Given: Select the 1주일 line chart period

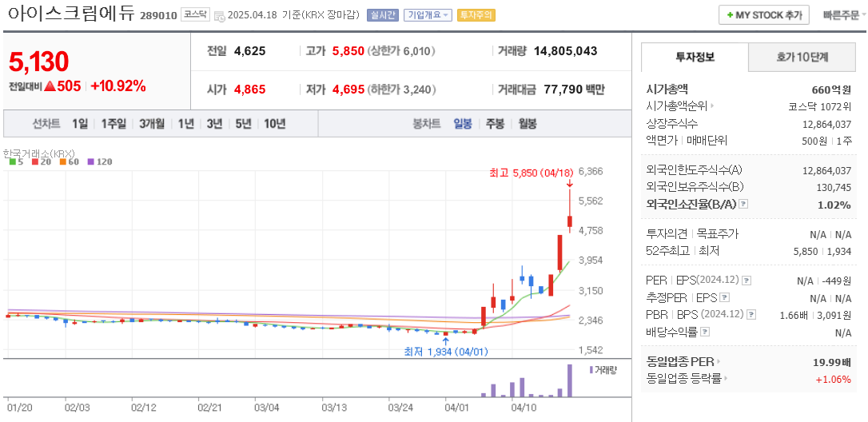Looking at the screenshot, I should (x=113, y=124).
